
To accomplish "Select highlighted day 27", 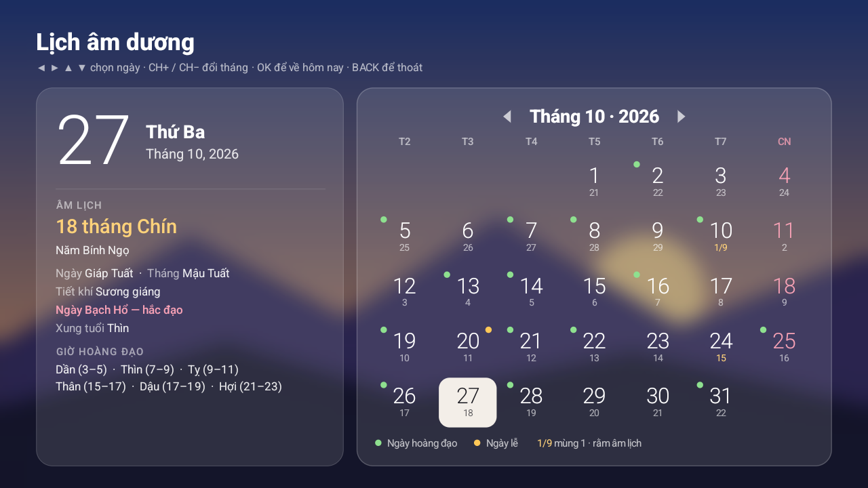I will click(468, 403).
